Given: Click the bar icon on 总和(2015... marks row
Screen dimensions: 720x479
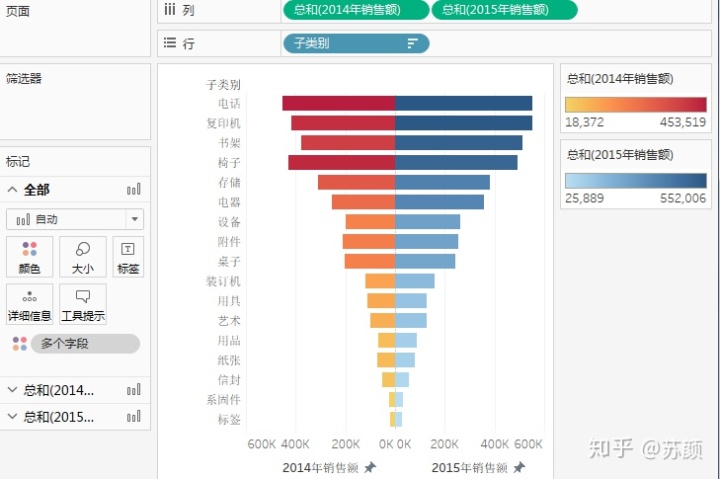Looking at the screenshot, I should pyautogui.click(x=134, y=417).
